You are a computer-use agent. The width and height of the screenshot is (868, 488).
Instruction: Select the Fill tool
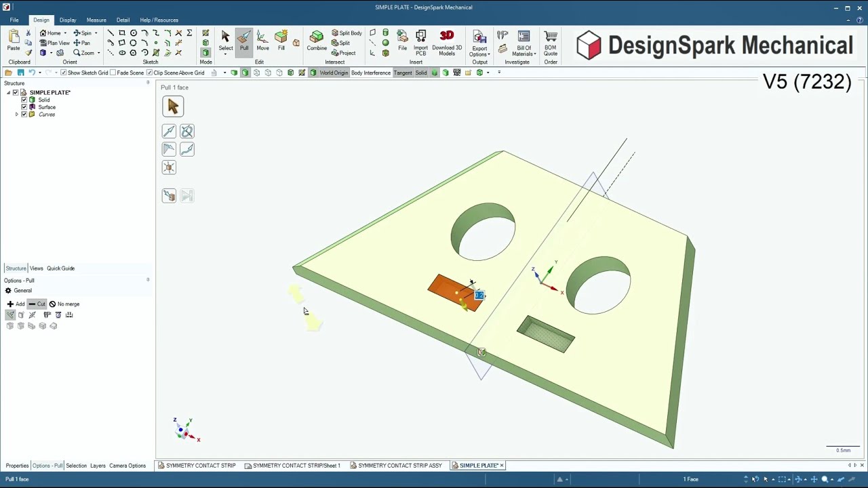point(281,40)
